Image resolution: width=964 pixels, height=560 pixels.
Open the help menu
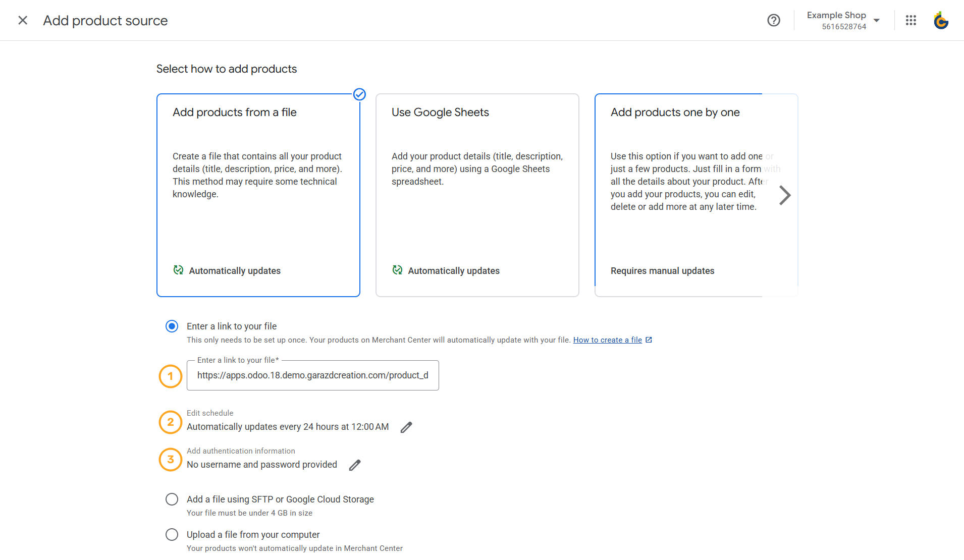click(774, 20)
